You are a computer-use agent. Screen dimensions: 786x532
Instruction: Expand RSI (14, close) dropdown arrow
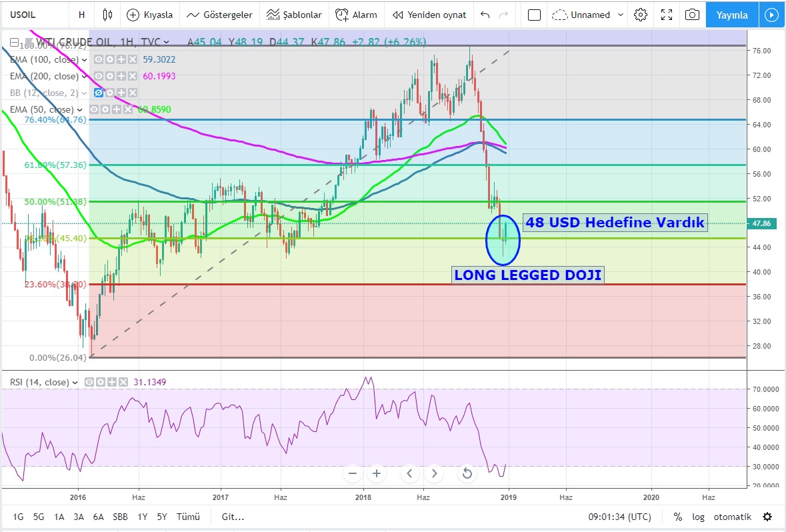pyautogui.click(x=75, y=382)
